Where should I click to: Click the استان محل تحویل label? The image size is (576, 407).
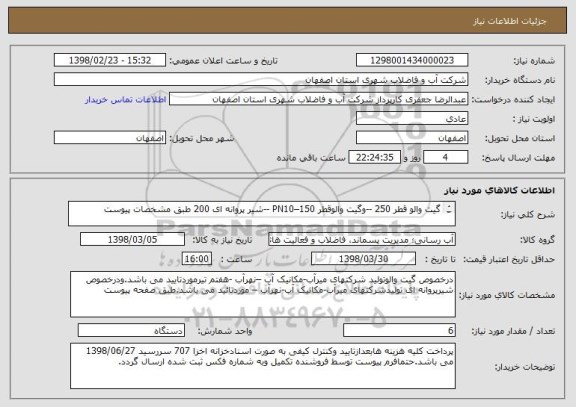(x=520, y=138)
